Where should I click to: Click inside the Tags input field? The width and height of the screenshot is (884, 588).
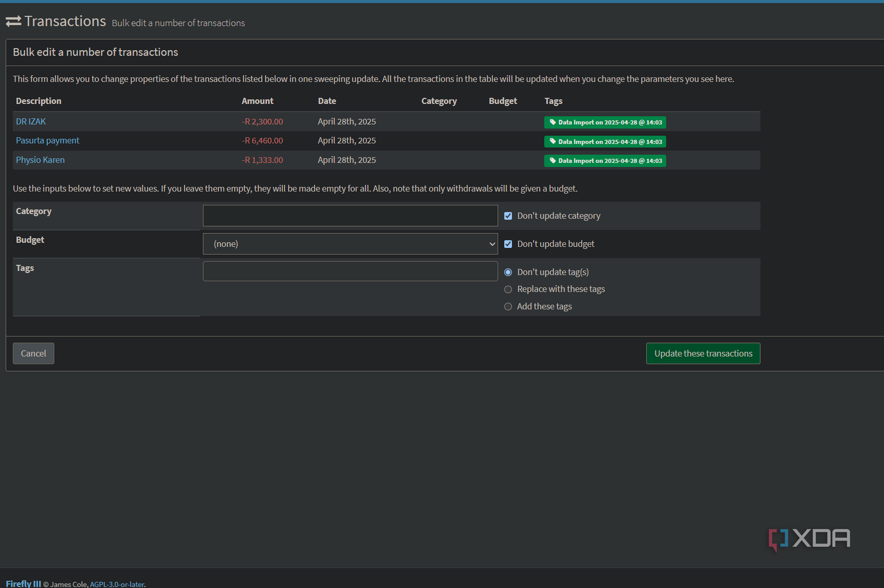350,271
